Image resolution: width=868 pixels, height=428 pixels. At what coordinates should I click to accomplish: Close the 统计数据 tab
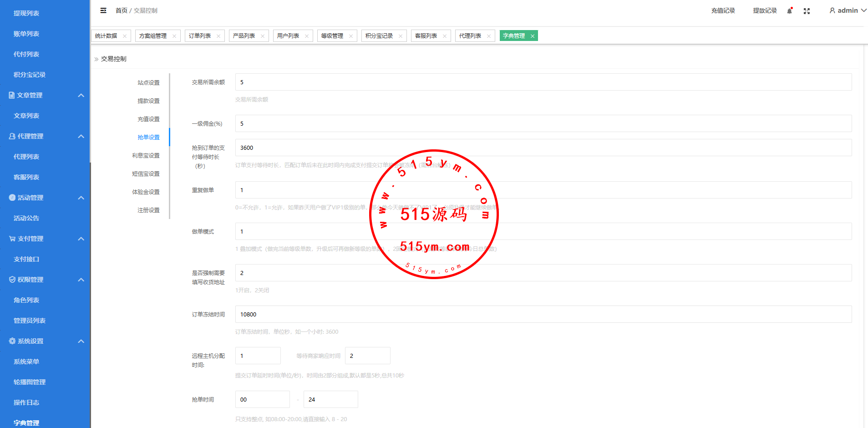point(125,36)
